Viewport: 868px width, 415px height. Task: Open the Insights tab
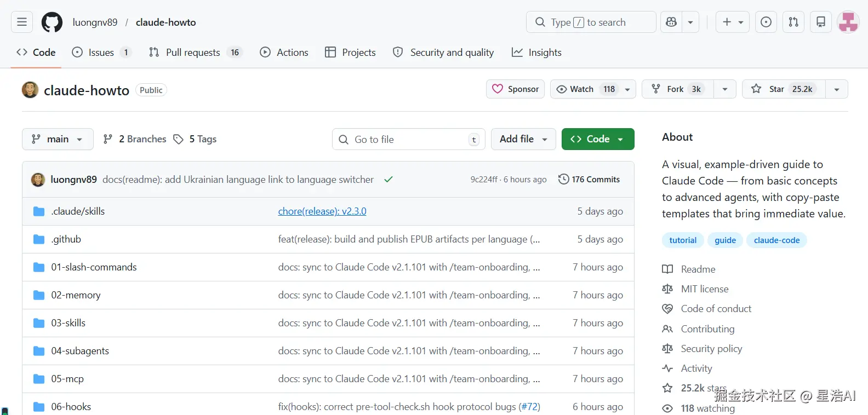point(537,53)
